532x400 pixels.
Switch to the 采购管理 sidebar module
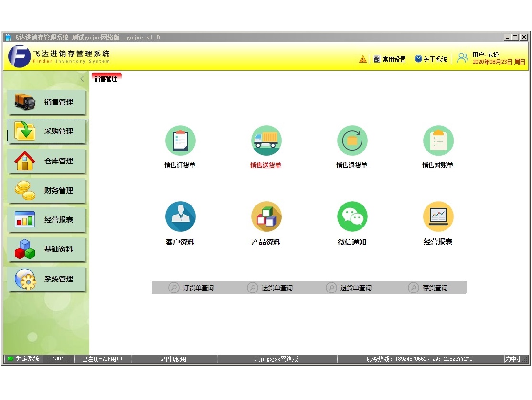tap(47, 131)
